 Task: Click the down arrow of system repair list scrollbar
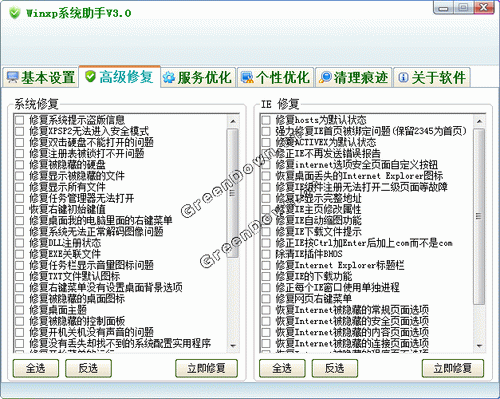pos(233,346)
